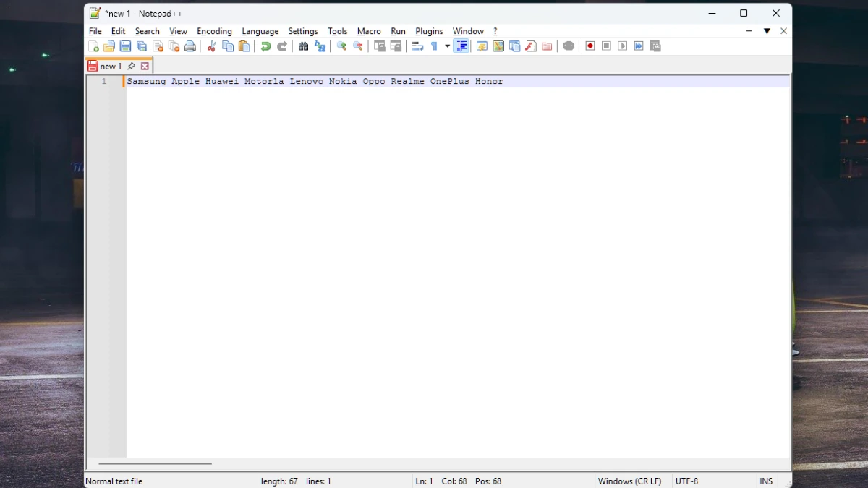868x488 pixels.
Task: Open the Replace dialog icon
Action: click(x=320, y=46)
